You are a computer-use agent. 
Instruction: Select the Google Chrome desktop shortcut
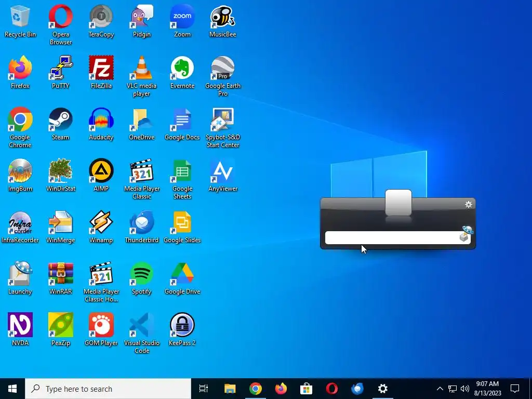point(20,128)
